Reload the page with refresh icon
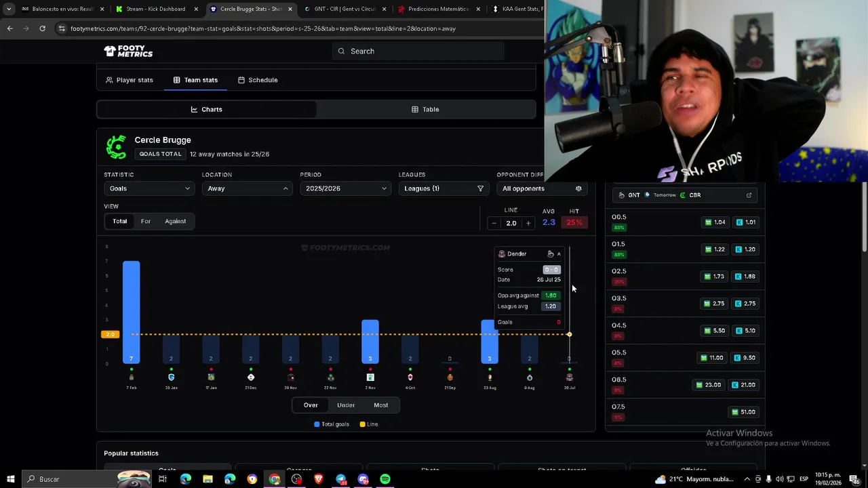This screenshot has width=868, height=488. point(42,28)
